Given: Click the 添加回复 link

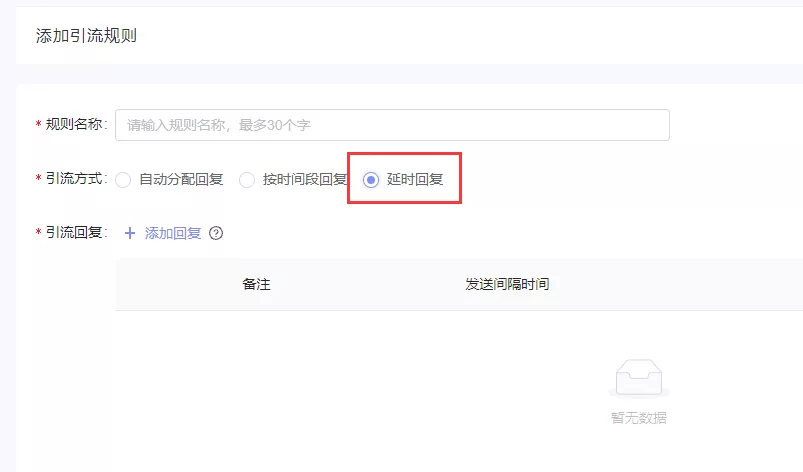Looking at the screenshot, I should click(x=173, y=233).
